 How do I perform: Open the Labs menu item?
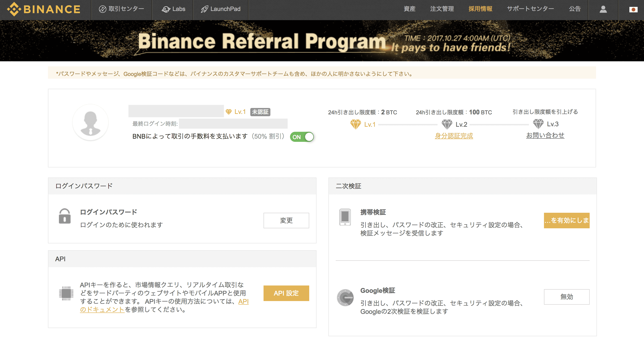pos(174,9)
